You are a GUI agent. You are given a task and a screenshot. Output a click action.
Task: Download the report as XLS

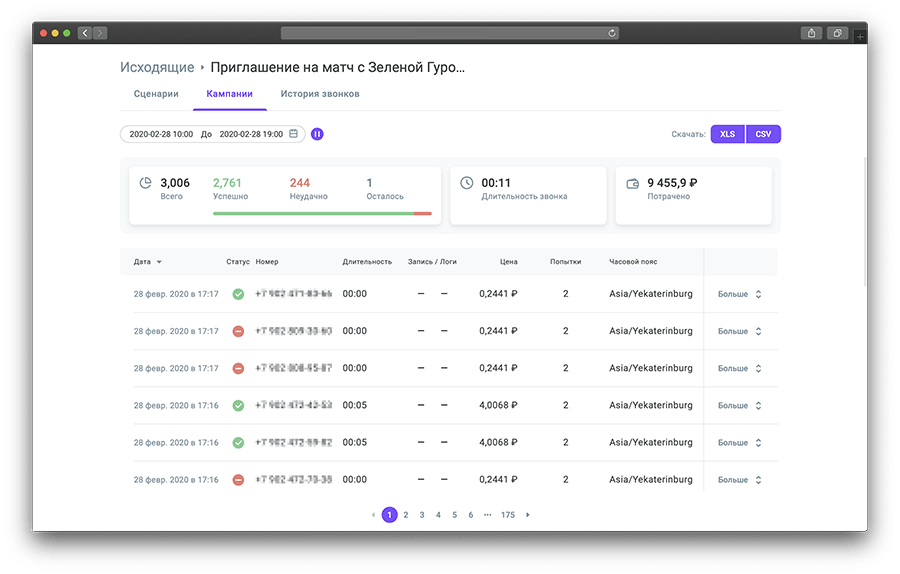(x=728, y=134)
